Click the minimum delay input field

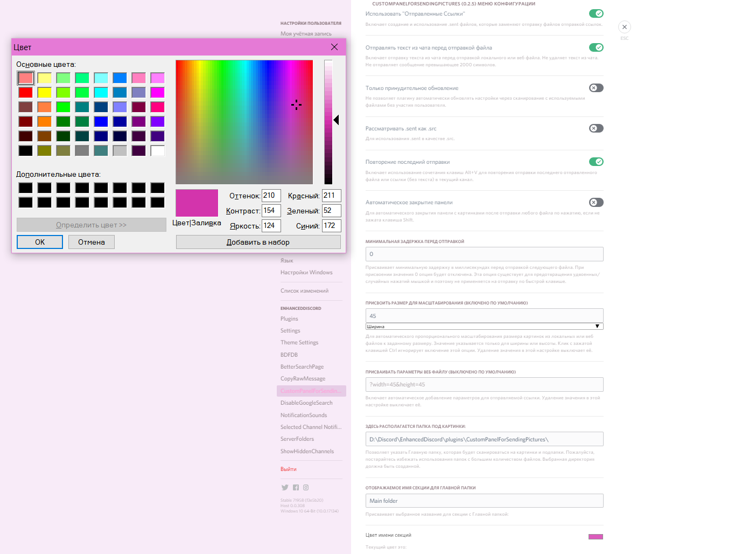[484, 254]
